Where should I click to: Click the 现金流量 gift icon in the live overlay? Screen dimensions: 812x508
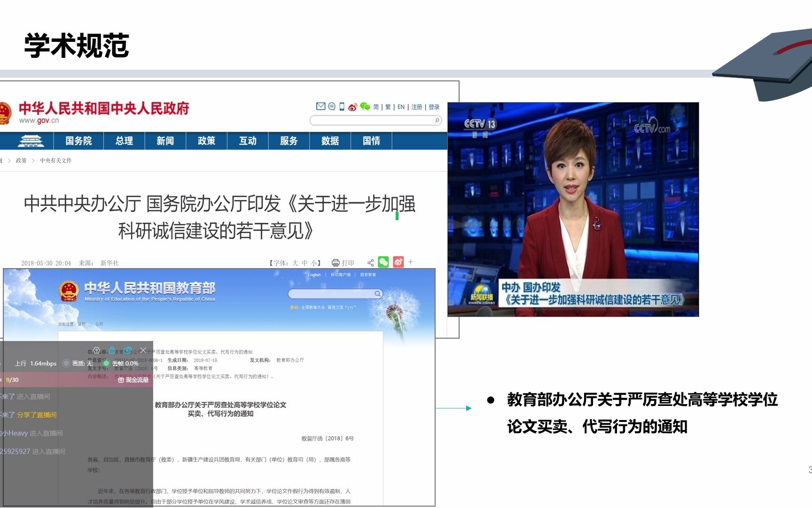[122, 380]
